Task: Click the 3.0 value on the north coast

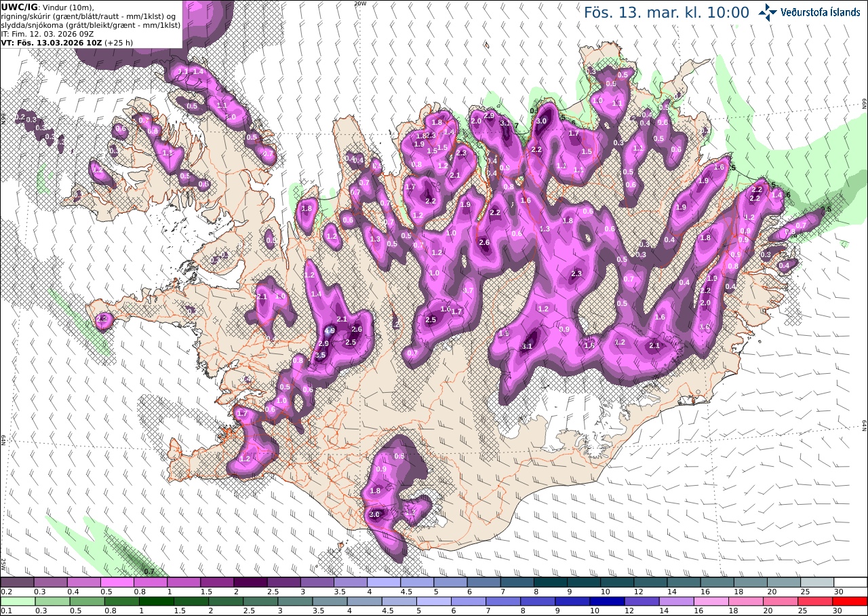Action: coord(541,121)
